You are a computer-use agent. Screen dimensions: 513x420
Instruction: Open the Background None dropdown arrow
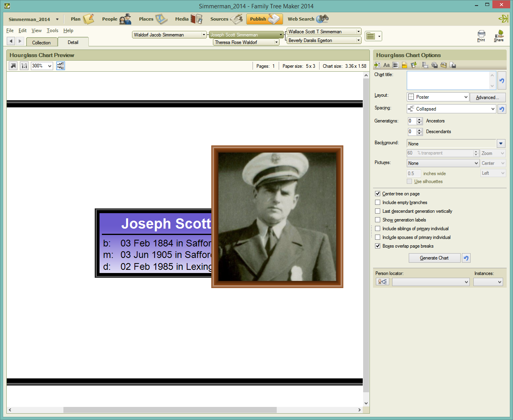(x=501, y=143)
